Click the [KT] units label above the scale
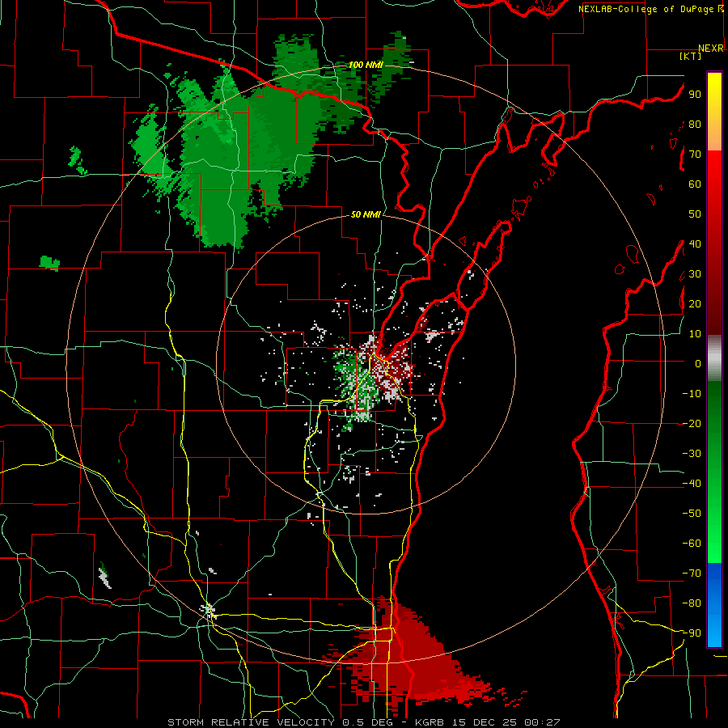728x728 pixels. (690, 56)
